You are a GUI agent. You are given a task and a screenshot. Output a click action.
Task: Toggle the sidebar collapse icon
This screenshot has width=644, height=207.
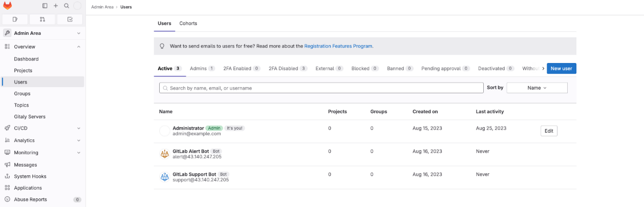[45, 6]
